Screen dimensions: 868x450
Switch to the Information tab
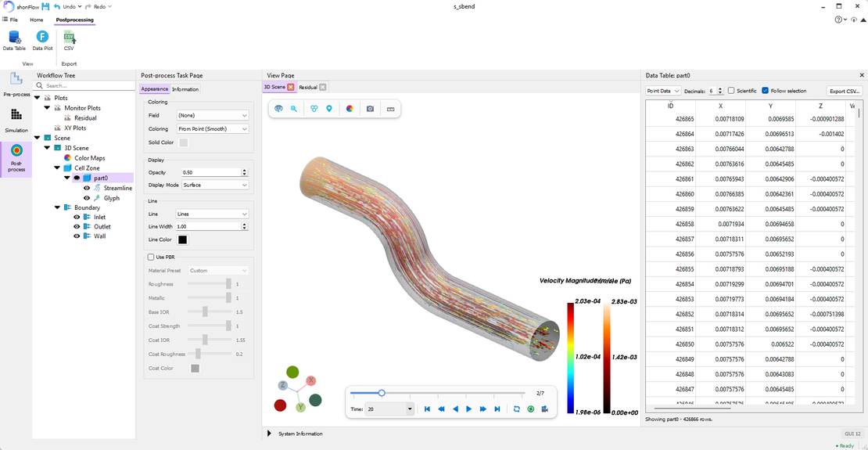[185, 89]
